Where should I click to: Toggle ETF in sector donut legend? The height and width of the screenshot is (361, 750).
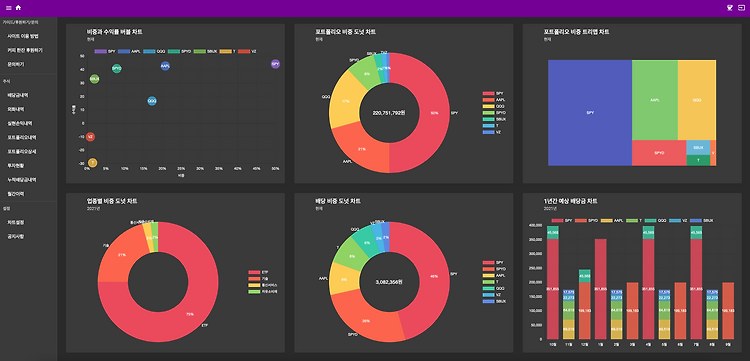(x=258, y=272)
